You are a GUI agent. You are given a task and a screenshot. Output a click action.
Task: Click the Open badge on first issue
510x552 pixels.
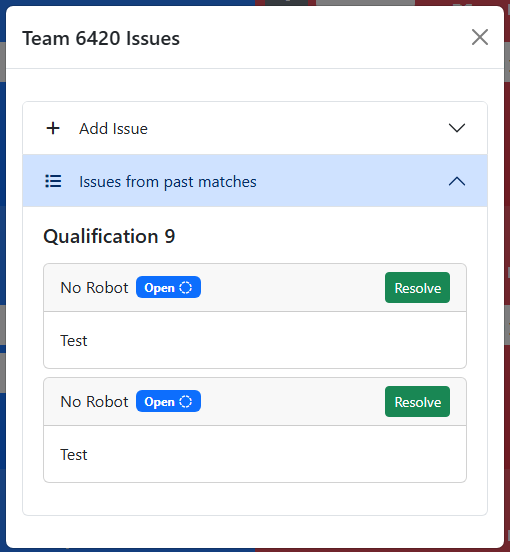click(x=169, y=287)
